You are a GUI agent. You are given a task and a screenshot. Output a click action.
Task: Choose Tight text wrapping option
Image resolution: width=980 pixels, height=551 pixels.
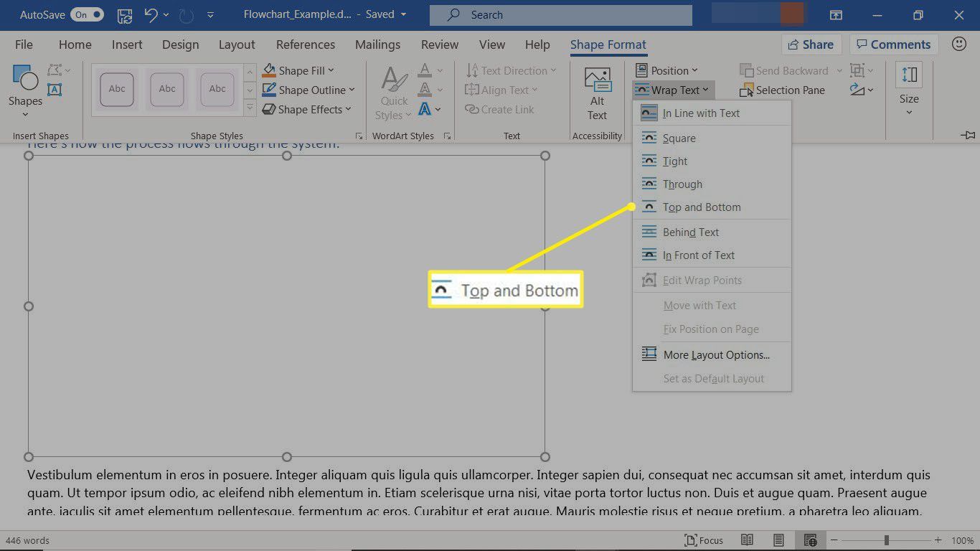(712, 161)
